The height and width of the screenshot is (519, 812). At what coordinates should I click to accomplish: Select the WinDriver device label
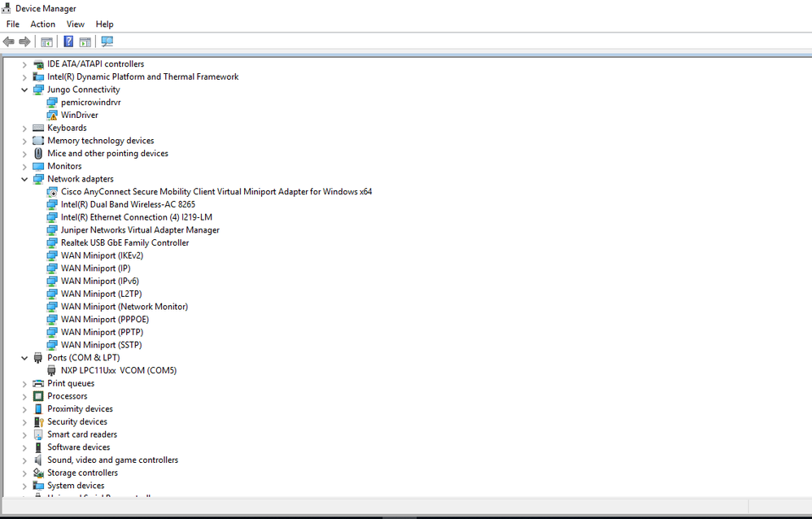(x=79, y=115)
